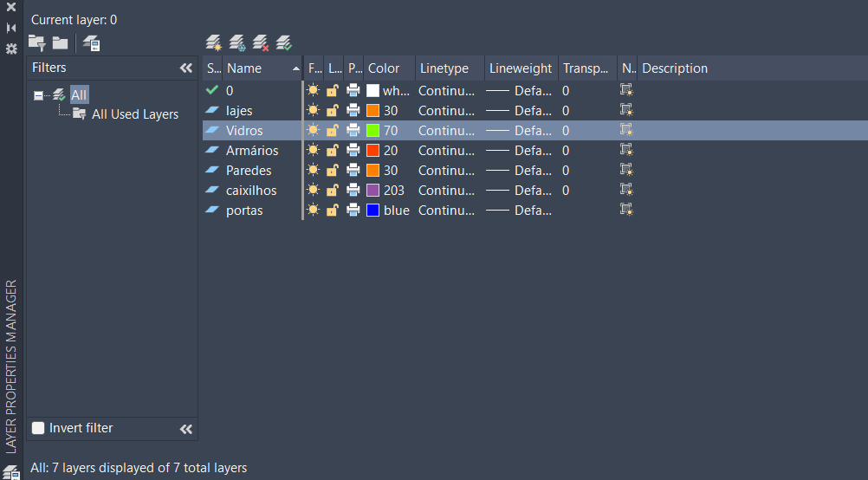Select All Used Layers filter
The width and height of the screenshot is (868, 480).
click(x=134, y=114)
